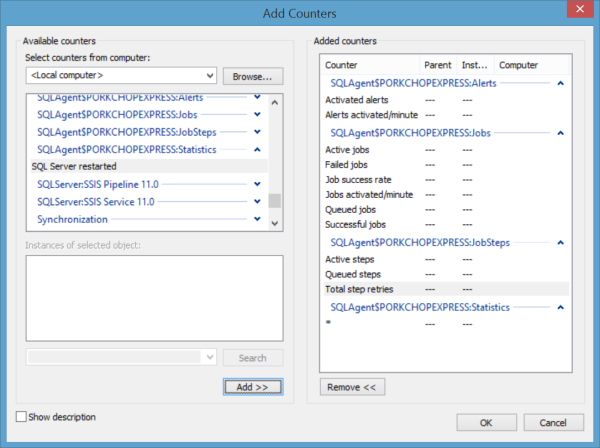
Task: Click the Add >> button
Action: (x=253, y=387)
